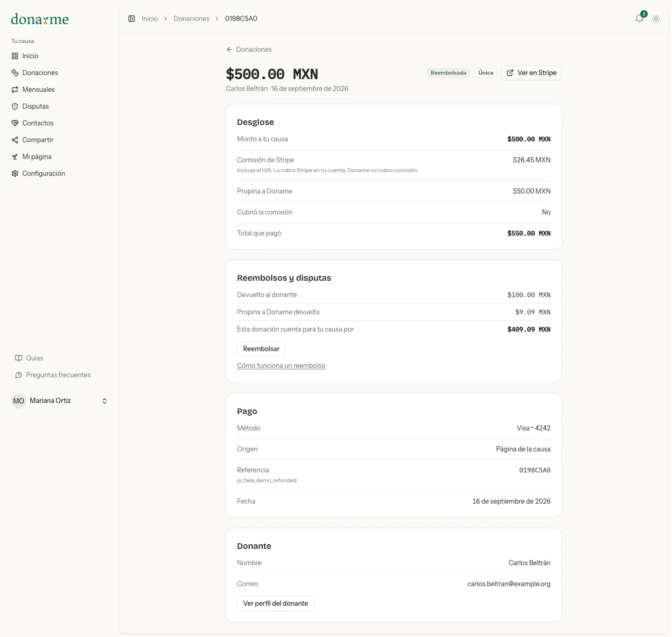This screenshot has width=672, height=637.
Task: Click the Reembolsar button
Action: coord(261,349)
